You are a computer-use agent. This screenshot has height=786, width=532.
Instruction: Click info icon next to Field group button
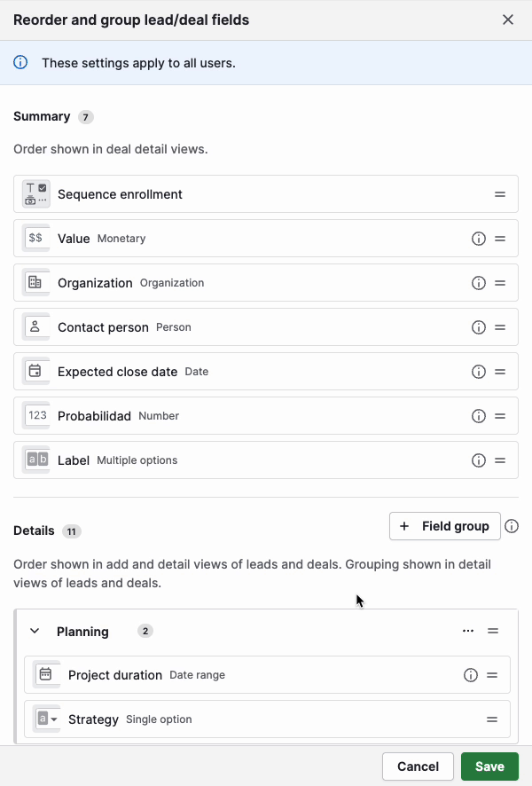(512, 526)
